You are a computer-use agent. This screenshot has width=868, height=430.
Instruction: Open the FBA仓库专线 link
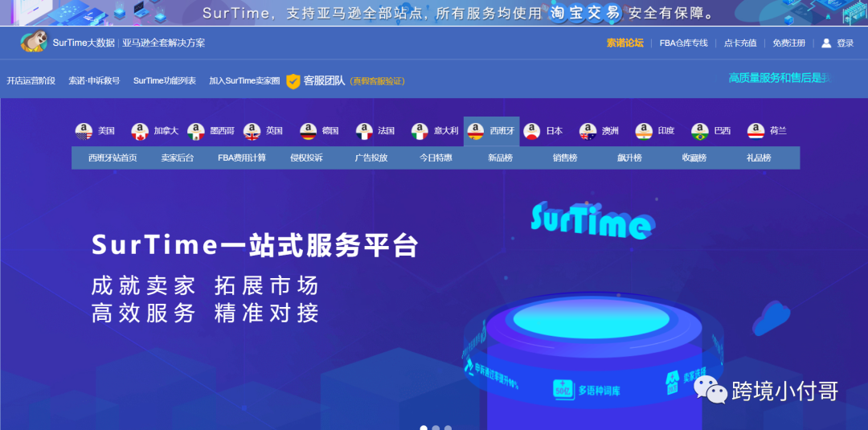point(684,43)
